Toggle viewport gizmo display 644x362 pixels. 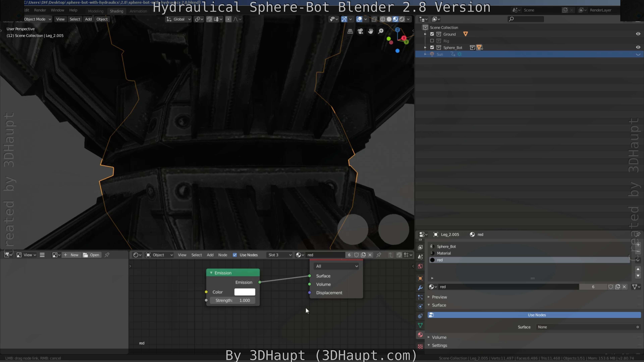344,19
